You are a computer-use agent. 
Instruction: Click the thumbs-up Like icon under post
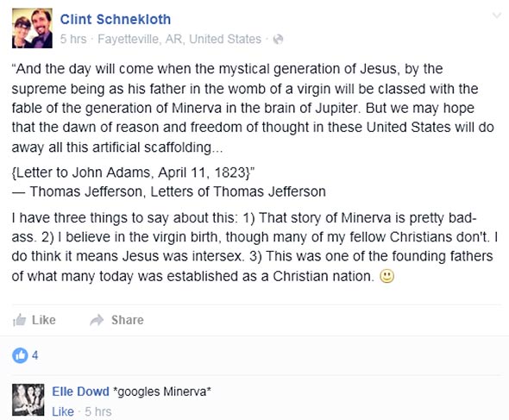tap(19, 320)
